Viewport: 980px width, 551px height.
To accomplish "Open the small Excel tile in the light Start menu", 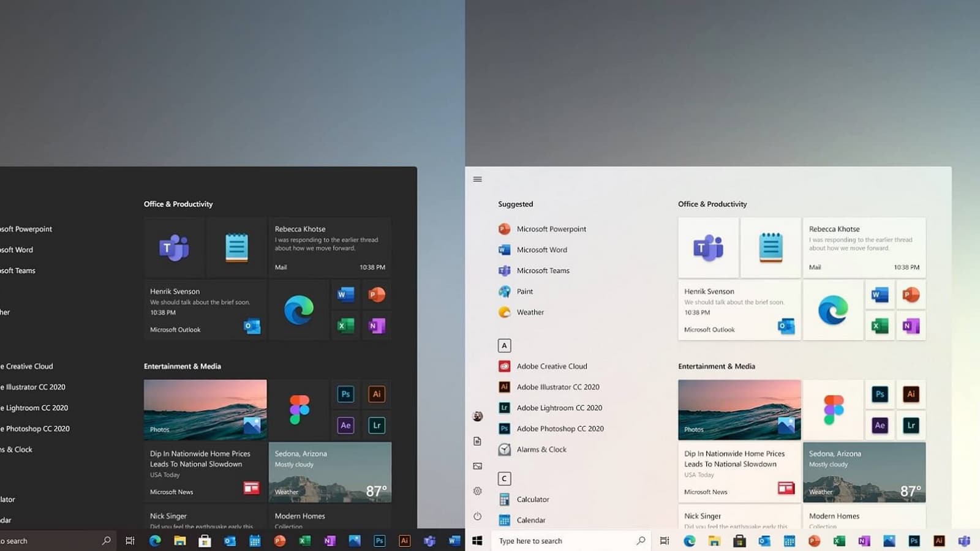I will click(880, 326).
